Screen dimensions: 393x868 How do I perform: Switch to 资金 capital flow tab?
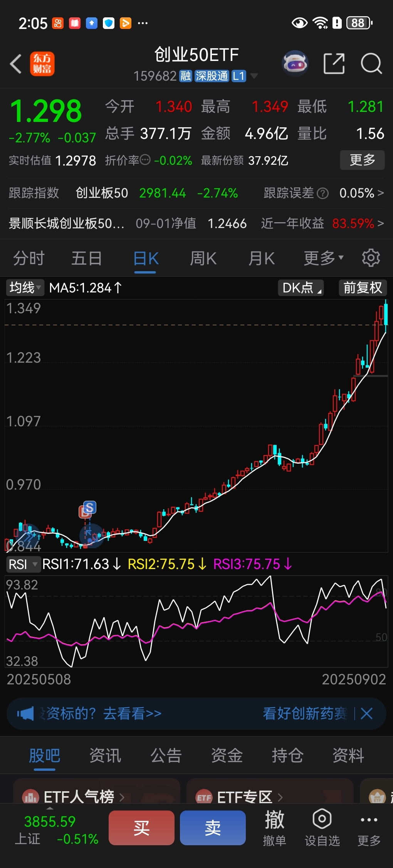(227, 755)
